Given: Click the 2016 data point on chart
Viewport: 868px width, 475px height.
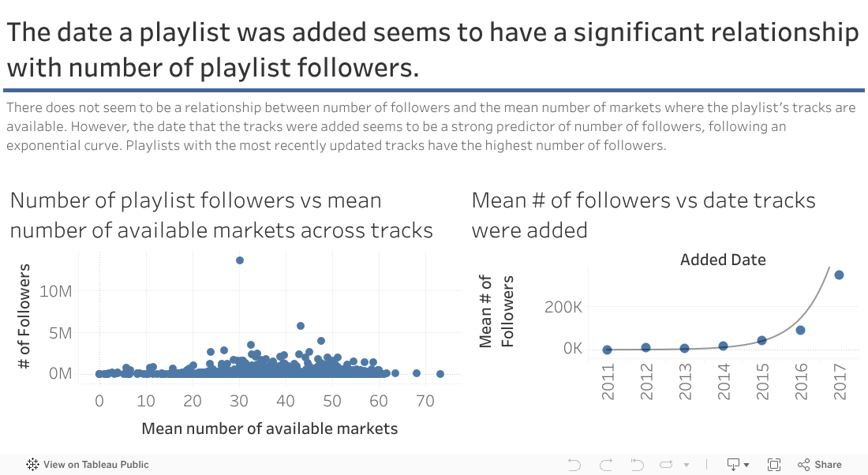Looking at the screenshot, I should [800, 330].
